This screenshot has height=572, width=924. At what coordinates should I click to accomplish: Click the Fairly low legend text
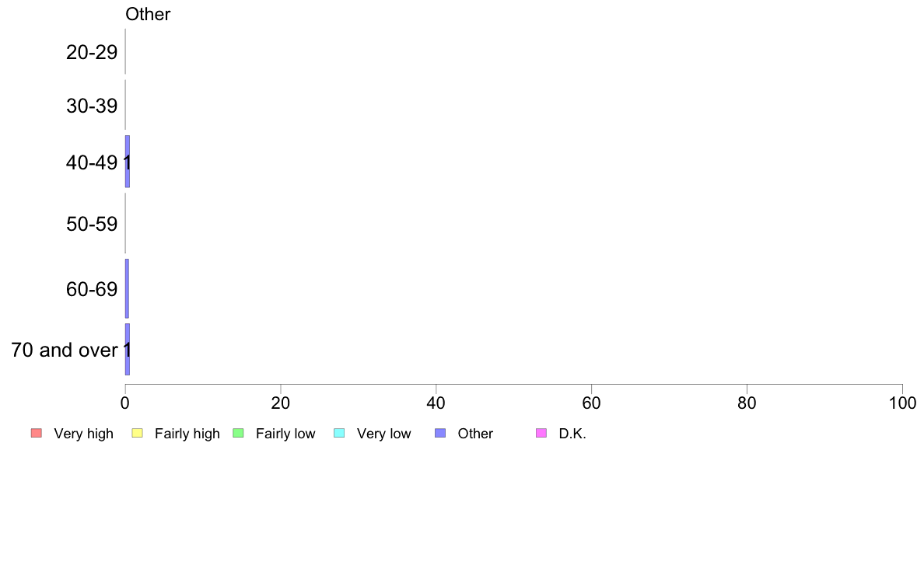click(285, 434)
